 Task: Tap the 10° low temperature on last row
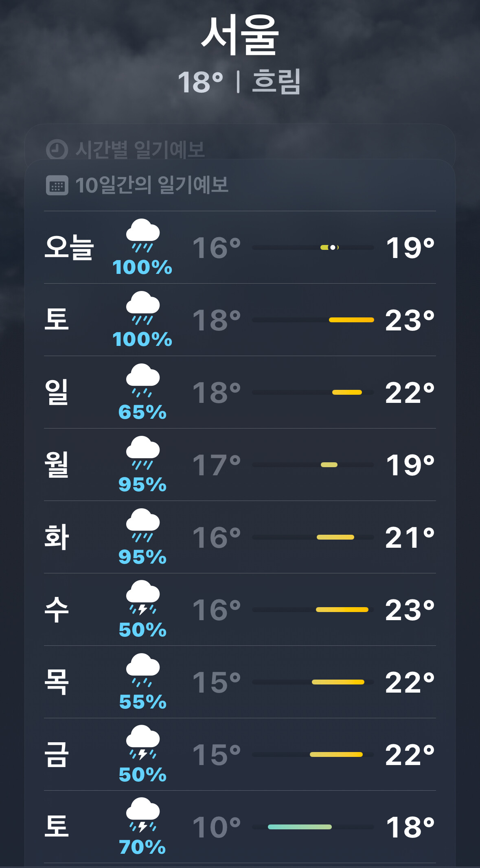tap(217, 827)
